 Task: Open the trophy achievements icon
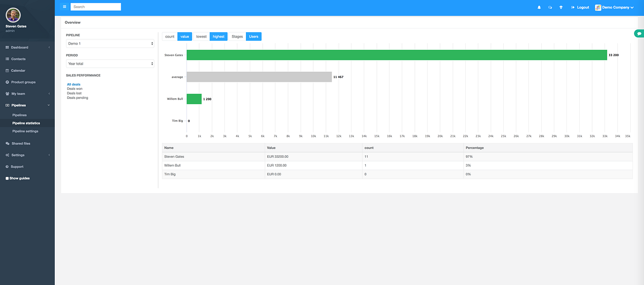click(x=561, y=7)
